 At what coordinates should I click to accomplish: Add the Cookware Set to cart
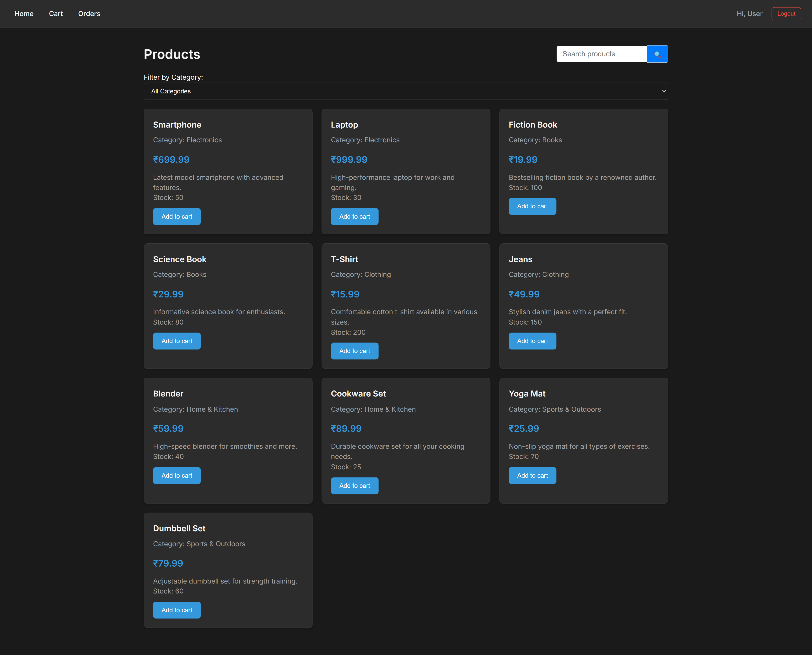pos(354,486)
